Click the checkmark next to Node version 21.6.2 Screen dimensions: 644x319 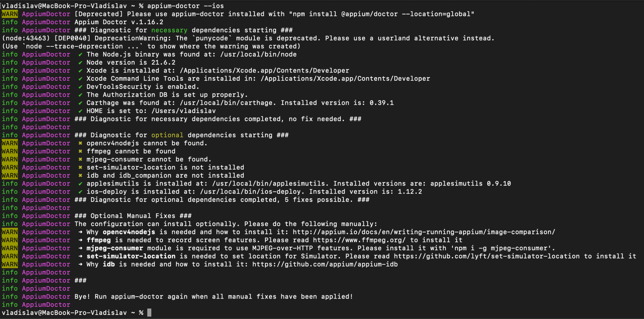coord(80,63)
